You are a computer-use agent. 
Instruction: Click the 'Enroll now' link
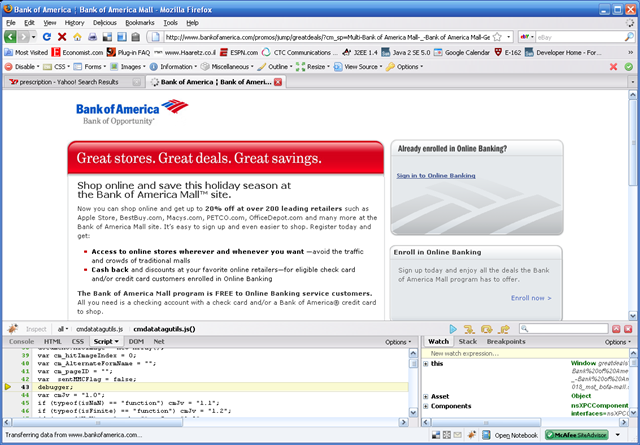pyautogui.click(x=530, y=297)
